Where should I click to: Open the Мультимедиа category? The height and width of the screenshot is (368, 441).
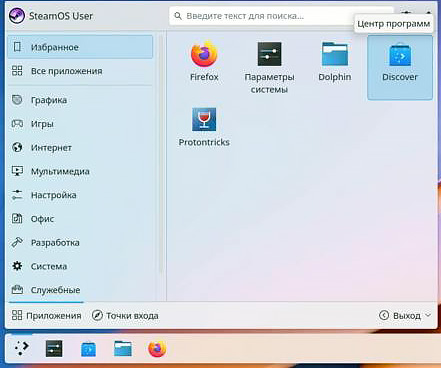pos(80,171)
